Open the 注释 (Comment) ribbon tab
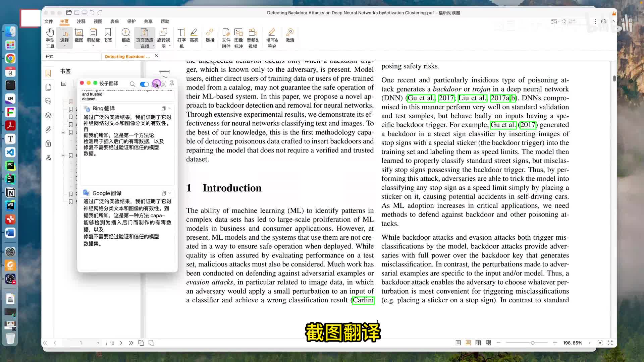This screenshot has width=644, height=362. pyautogui.click(x=81, y=21)
